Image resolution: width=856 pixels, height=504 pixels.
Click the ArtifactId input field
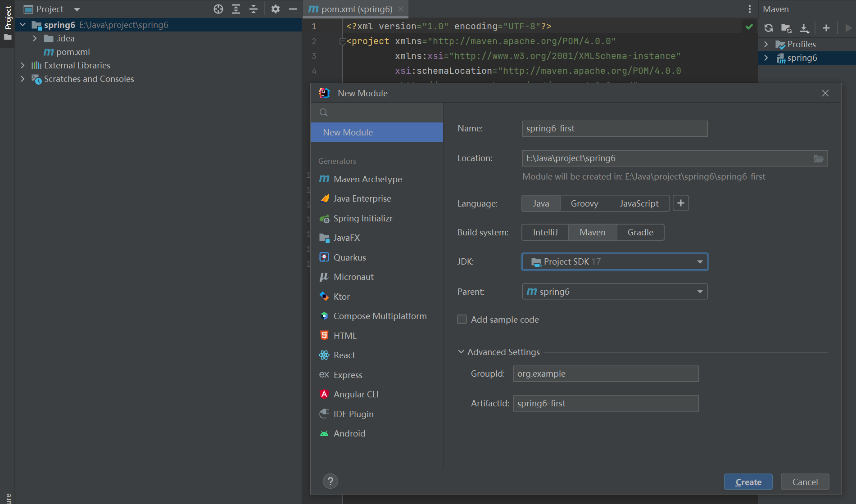click(606, 404)
